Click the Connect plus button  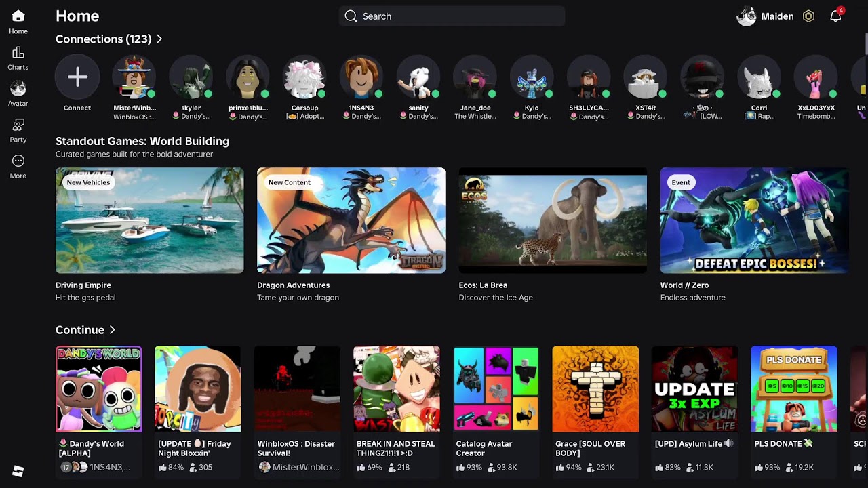pyautogui.click(x=77, y=77)
